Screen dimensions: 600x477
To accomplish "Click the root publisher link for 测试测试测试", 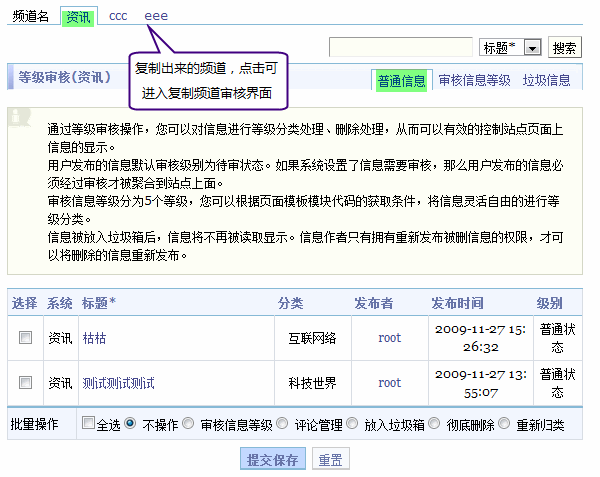I will 389,383.
